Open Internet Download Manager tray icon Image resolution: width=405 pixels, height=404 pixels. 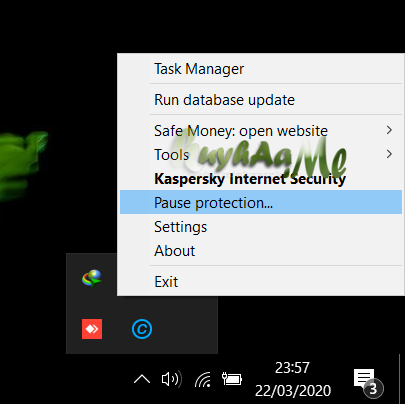click(x=92, y=278)
